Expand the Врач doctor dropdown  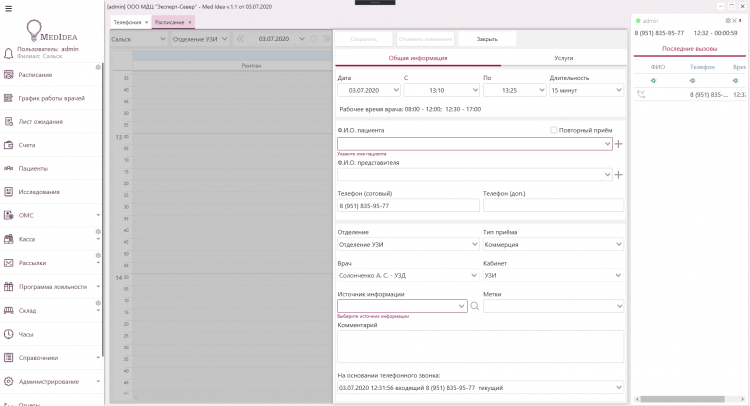coord(407,275)
